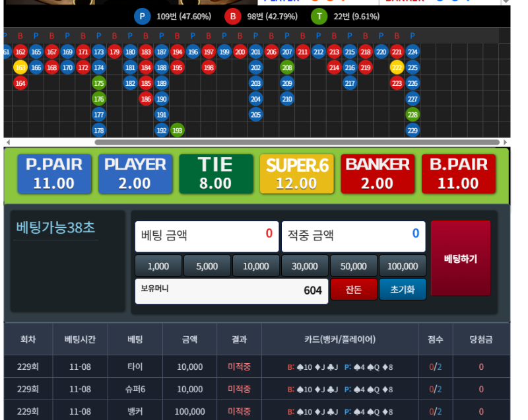
Task: Select the green bead numbered 193
Action: coord(178,130)
